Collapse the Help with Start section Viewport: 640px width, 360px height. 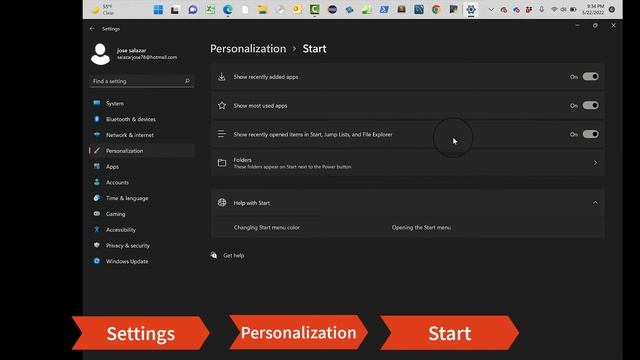tap(595, 202)
